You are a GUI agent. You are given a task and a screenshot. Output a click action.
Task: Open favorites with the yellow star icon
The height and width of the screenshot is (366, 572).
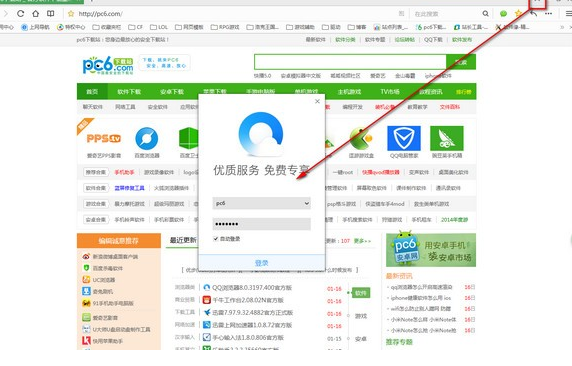coord(518,14)
